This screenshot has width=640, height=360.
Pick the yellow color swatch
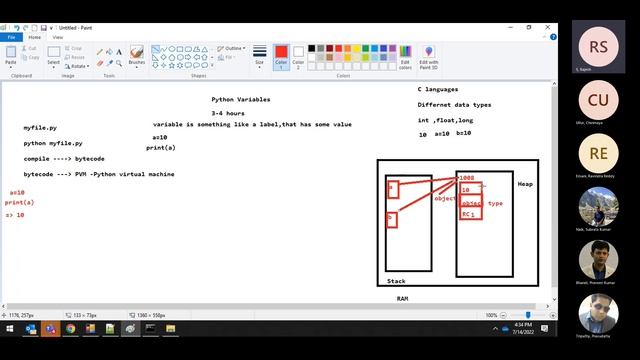[x=357, y=49]
